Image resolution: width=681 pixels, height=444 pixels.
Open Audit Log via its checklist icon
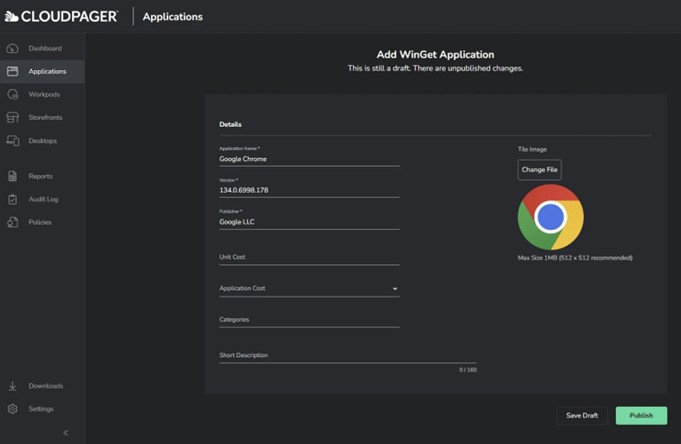[x=12, y=199]
